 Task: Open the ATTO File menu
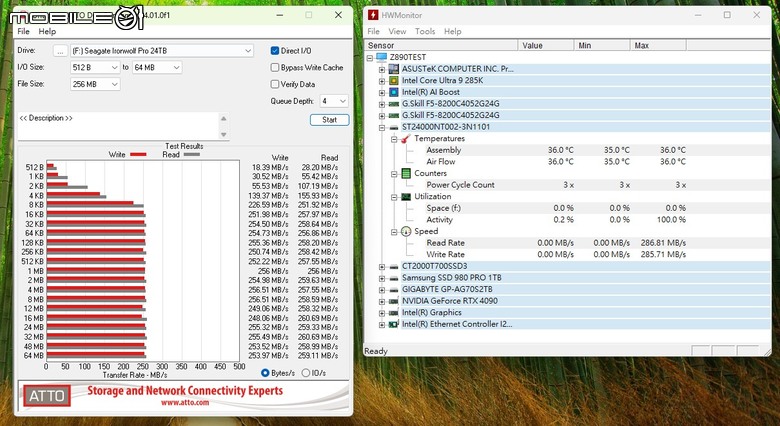(23, 31)
